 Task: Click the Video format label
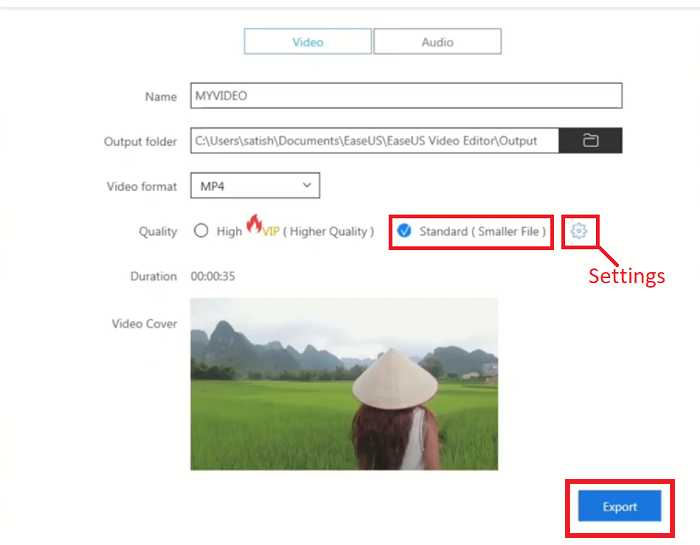click(142, 187)
